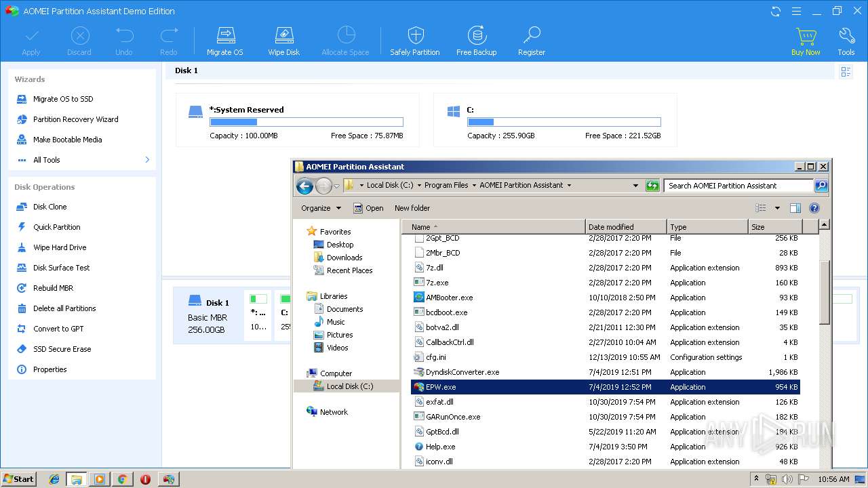Sort by Size column header

coord(775,227)
